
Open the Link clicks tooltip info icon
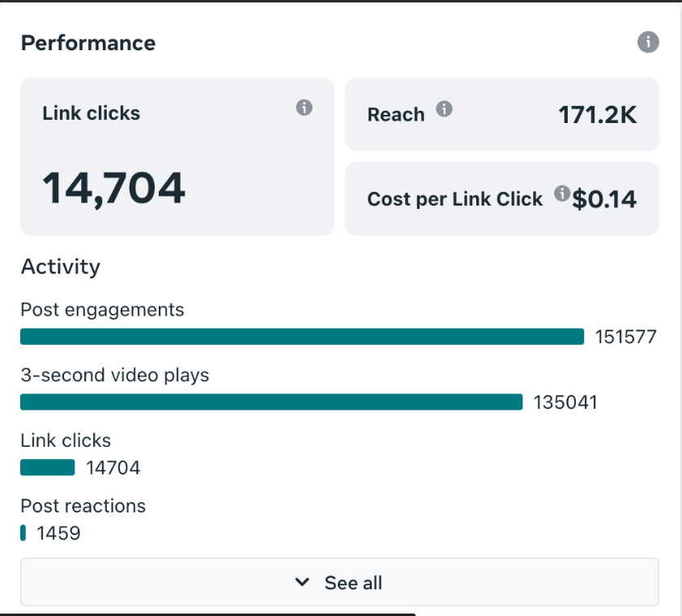304,108
